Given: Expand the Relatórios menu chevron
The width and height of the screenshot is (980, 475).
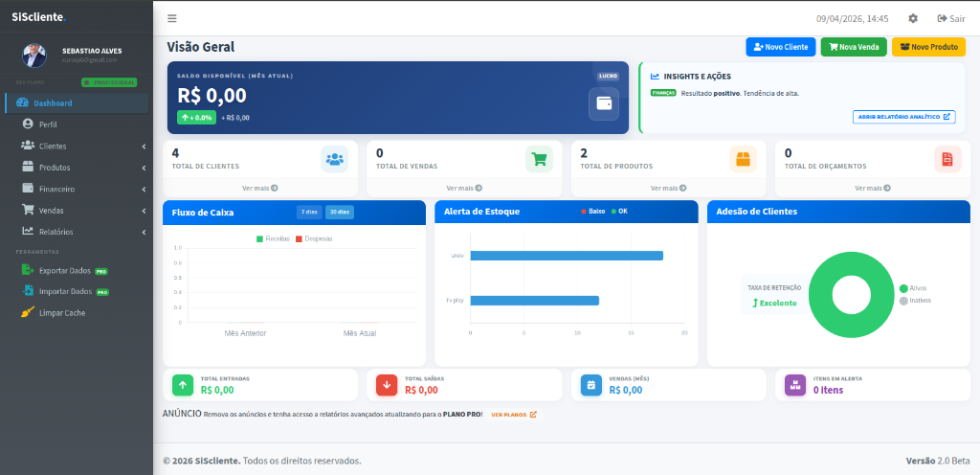Looking at the screenshot, I should (x=144, y=231).
